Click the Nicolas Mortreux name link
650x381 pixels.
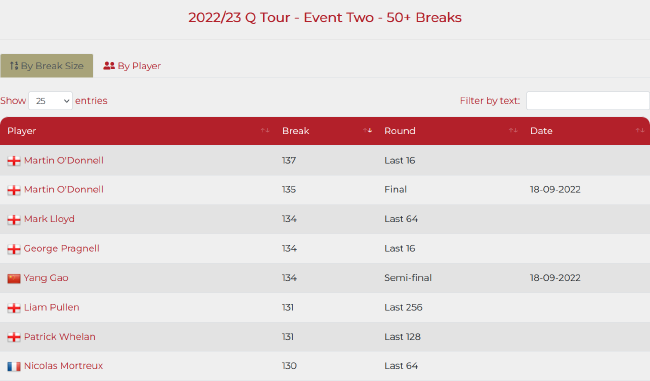click(x=63, y=366)
